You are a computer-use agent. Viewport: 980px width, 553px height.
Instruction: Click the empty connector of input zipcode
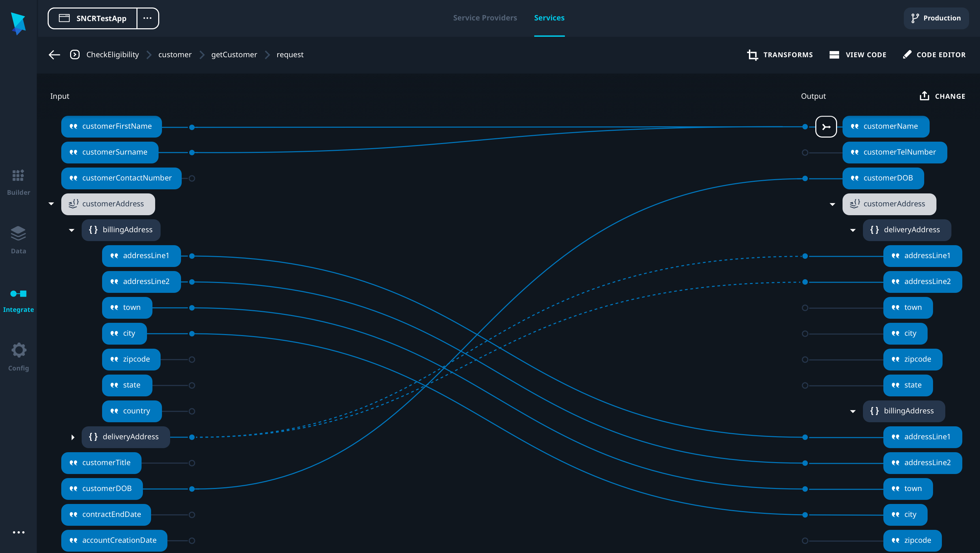click(x=192, y=360)
